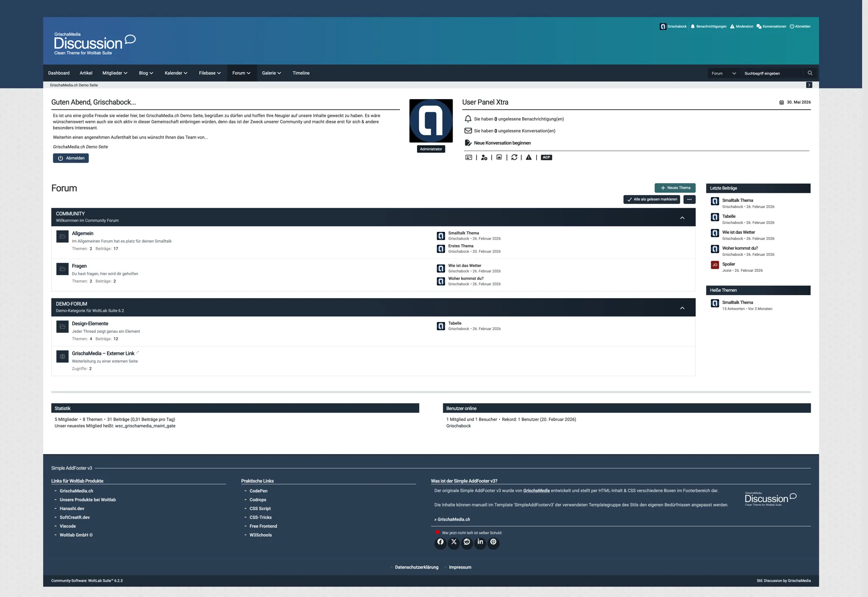Open Tabelle in Letzte Beiträge sidebar
868x597 pixels.
click(x=729, y=216)
